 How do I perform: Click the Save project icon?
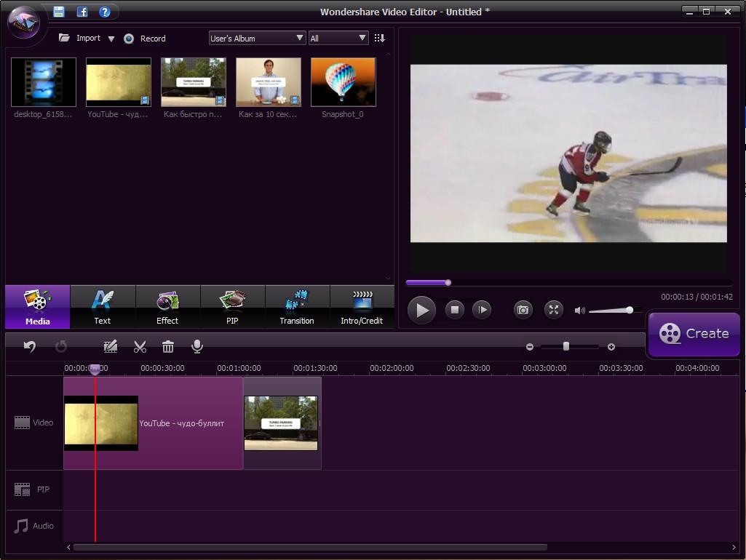point(59,12)
